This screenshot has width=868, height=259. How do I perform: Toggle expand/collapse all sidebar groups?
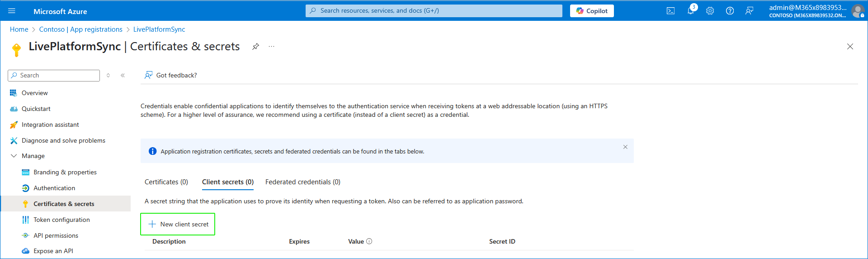[108, 76]
